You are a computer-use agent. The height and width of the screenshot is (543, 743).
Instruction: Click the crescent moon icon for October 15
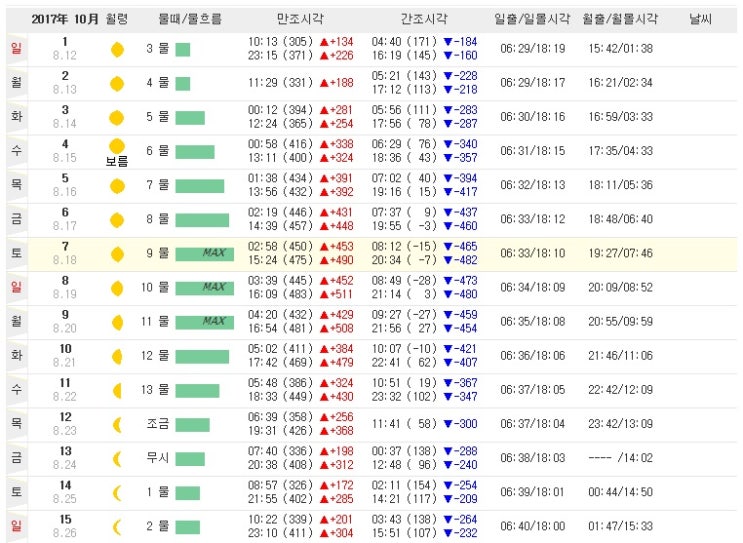(x=117, y=527)
